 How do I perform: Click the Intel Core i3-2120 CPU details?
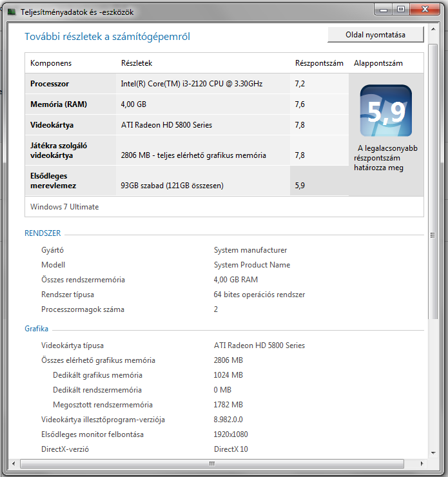click(191, 84)
